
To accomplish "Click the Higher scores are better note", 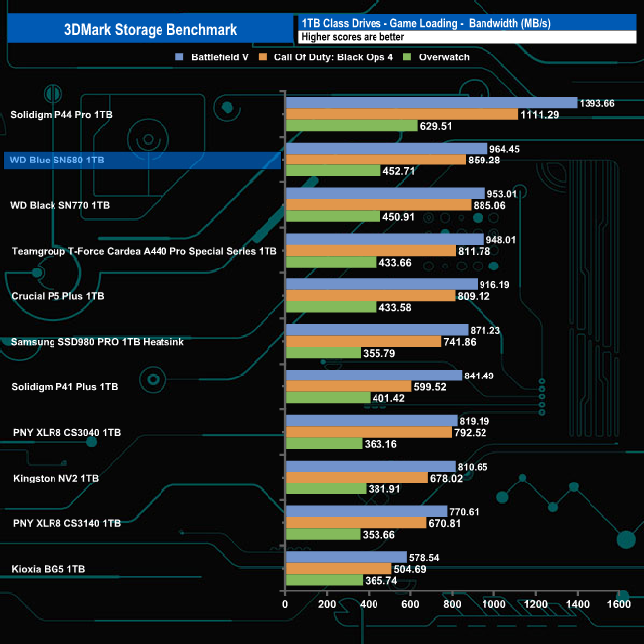I will 353,37.
